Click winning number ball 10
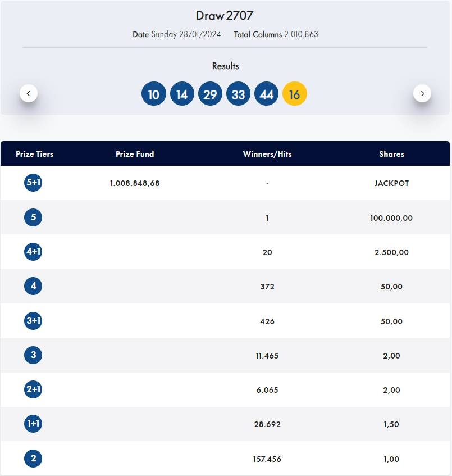Image resolution: width=452 pixels, height=476 pixels. 154,94
